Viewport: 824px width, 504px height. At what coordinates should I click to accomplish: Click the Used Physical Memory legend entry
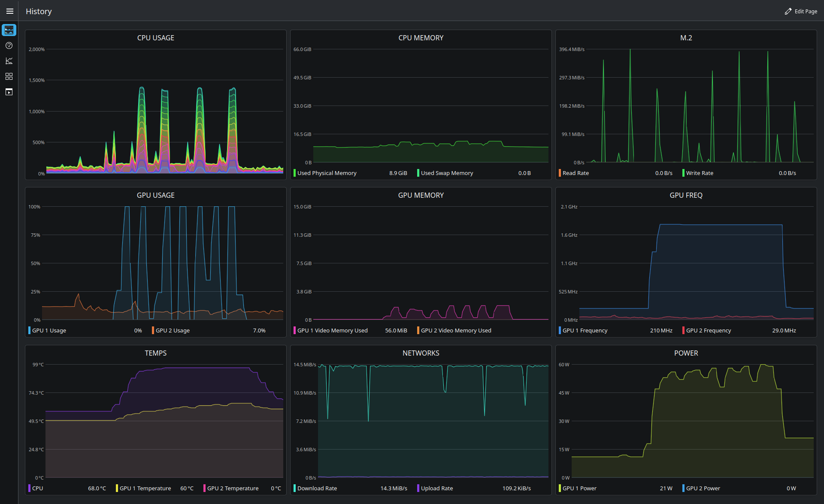pos(350,173)
